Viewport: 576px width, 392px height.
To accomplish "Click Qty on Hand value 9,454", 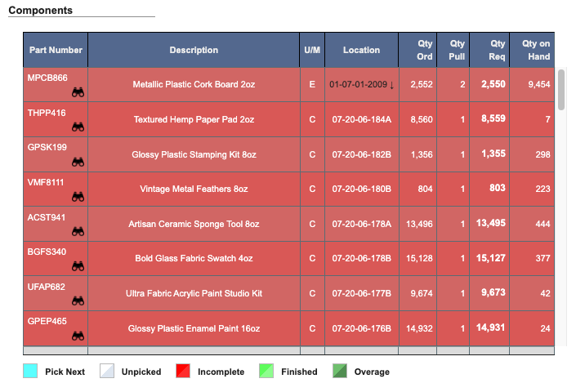I will (x=539, y=84).
